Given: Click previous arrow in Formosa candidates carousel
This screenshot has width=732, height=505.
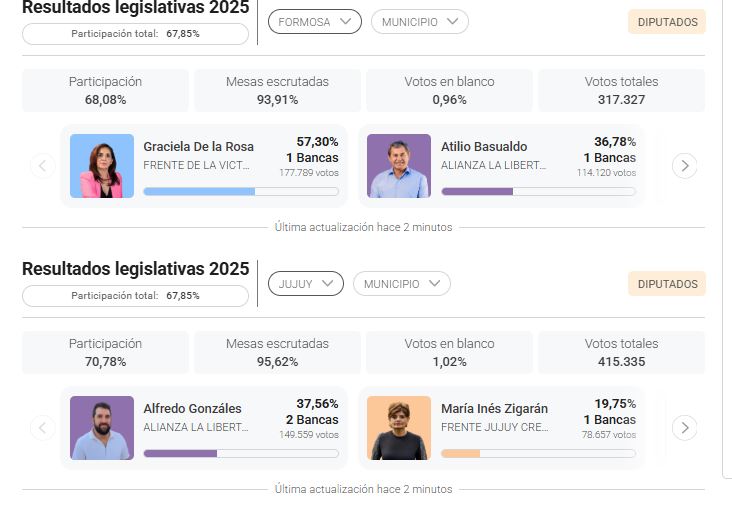Looking at the screenshot, I should click(x=42, y=166).
